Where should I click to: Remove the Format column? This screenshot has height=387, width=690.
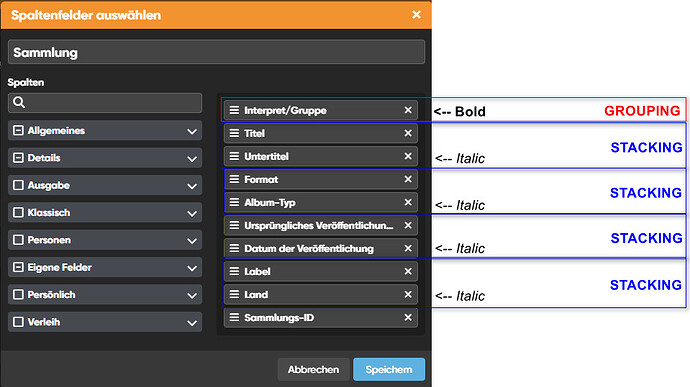coord(408,179)
